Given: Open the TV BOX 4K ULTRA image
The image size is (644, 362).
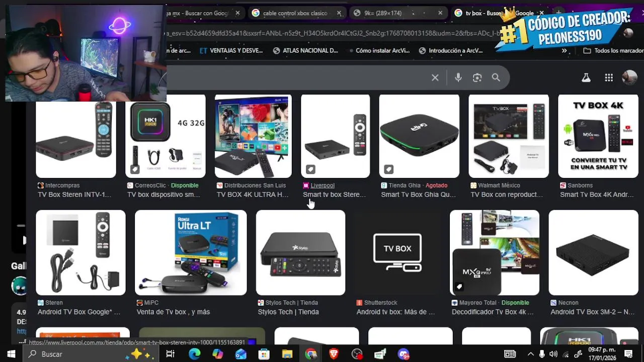Looking at the screenshot, I should (253, 136).
